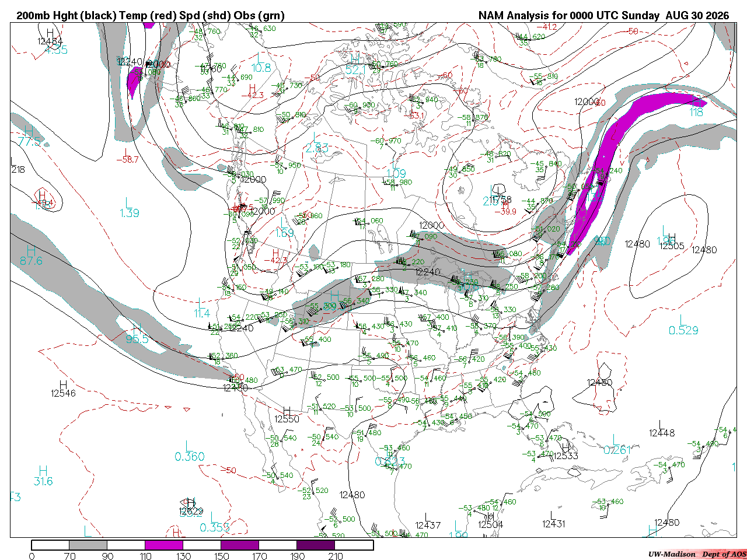Click the cyan L 1.39 Pacific marker

[x=129, y=208]
